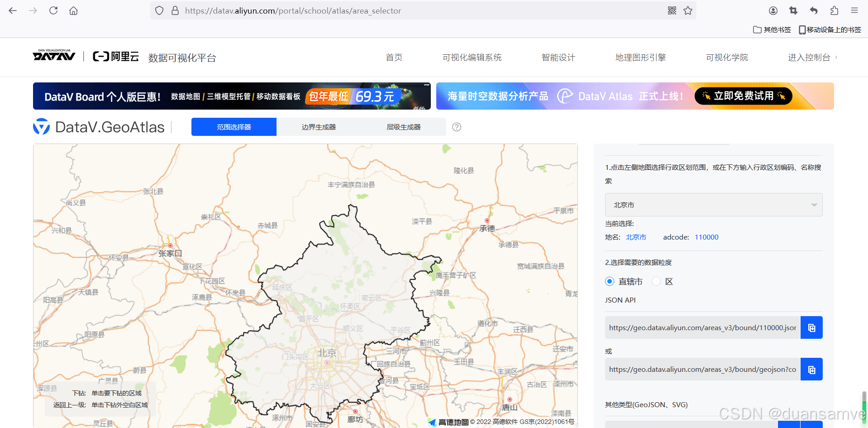This screenshot has height=428, width=868.
Task: Click the screenshot crop tool icon
Action: [793, 10]
